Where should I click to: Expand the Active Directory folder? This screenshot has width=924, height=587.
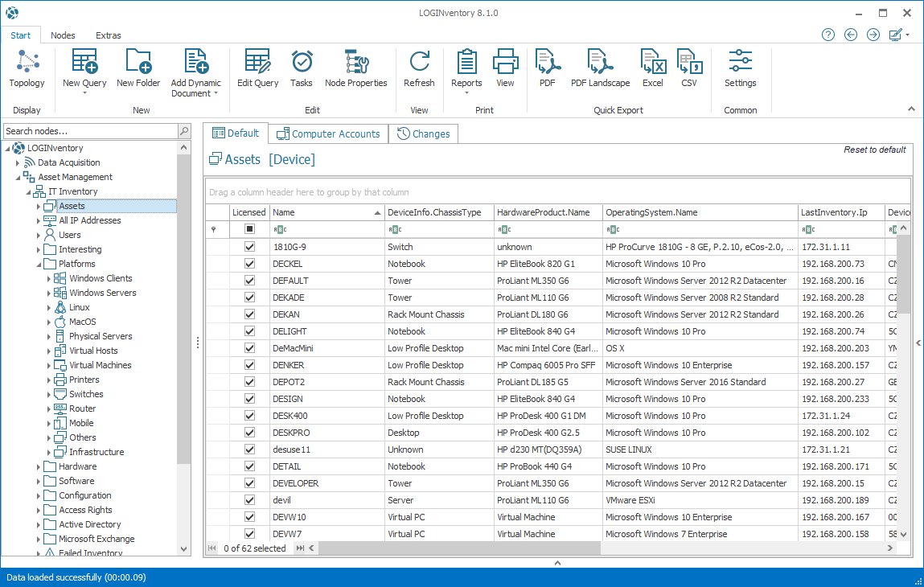[x=39, y=524]
